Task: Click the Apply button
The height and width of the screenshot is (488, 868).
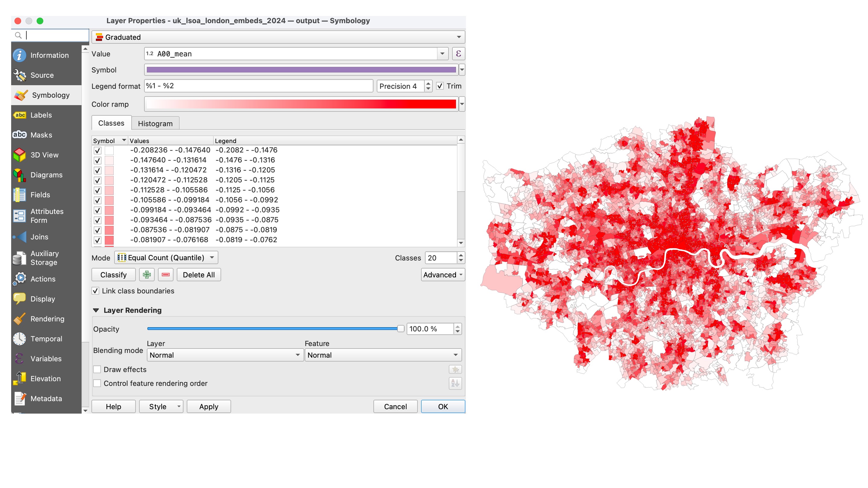Action: coord(209,406)
